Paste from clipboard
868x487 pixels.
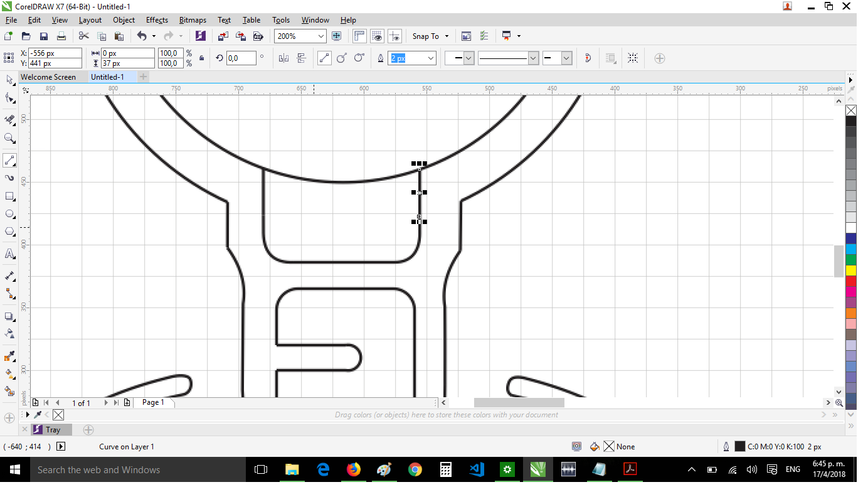119,36
